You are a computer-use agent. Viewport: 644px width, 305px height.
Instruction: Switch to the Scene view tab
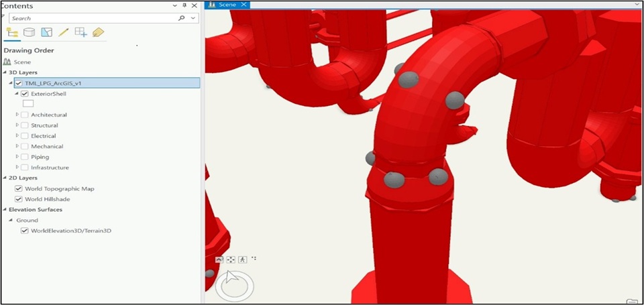coord(229,5)
